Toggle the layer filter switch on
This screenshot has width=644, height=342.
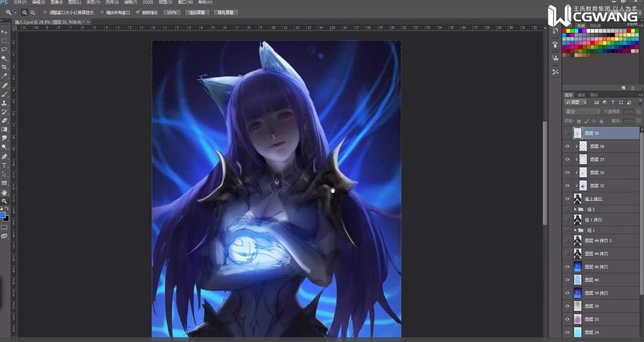coord(641,102)
